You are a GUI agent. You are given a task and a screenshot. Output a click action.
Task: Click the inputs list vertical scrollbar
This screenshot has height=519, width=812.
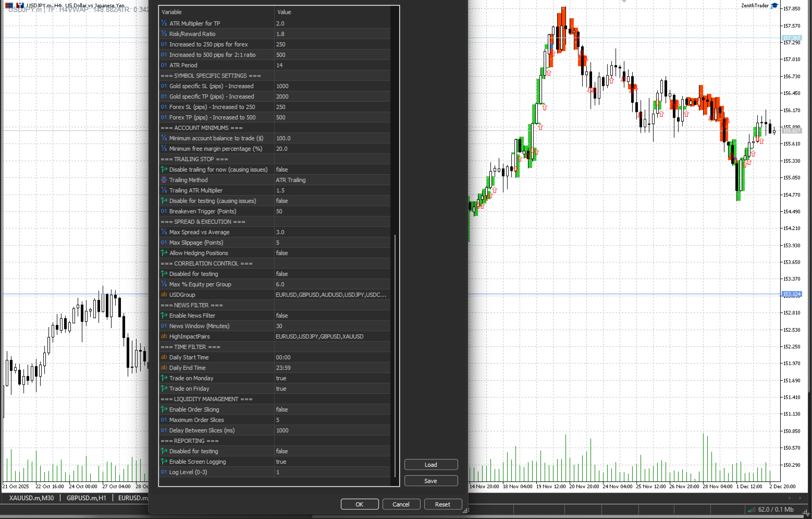click(395, 355)
